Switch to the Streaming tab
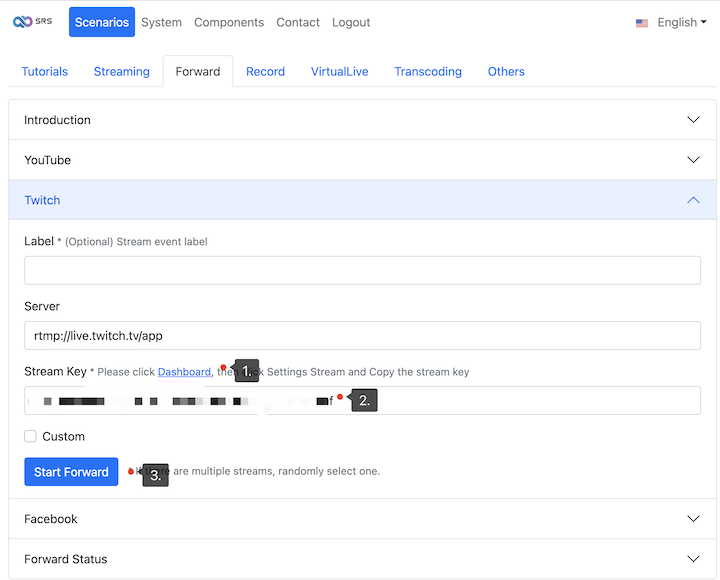 [122, 71]
